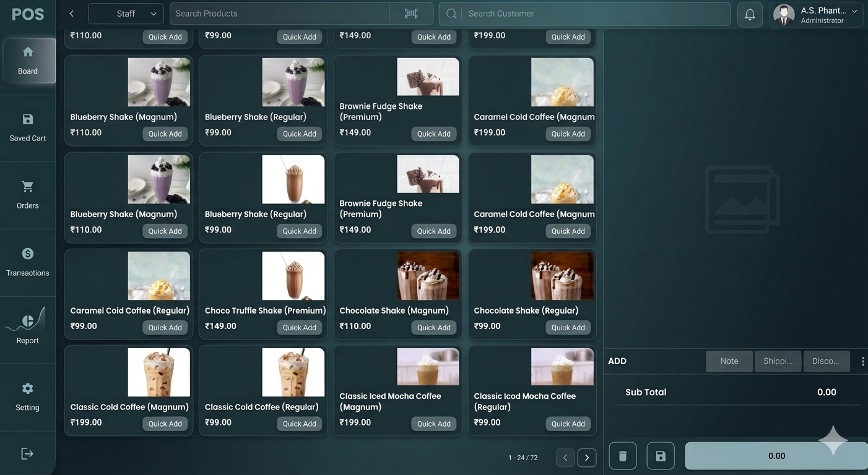Click the barcode scanner icon

(x=411, y=14)
